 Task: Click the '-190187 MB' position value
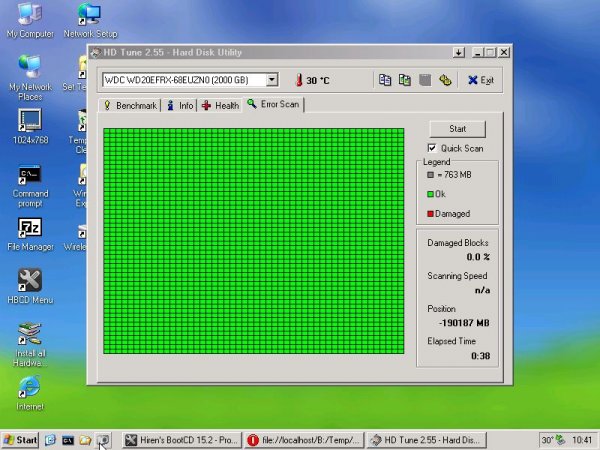(x=464, y=323)
